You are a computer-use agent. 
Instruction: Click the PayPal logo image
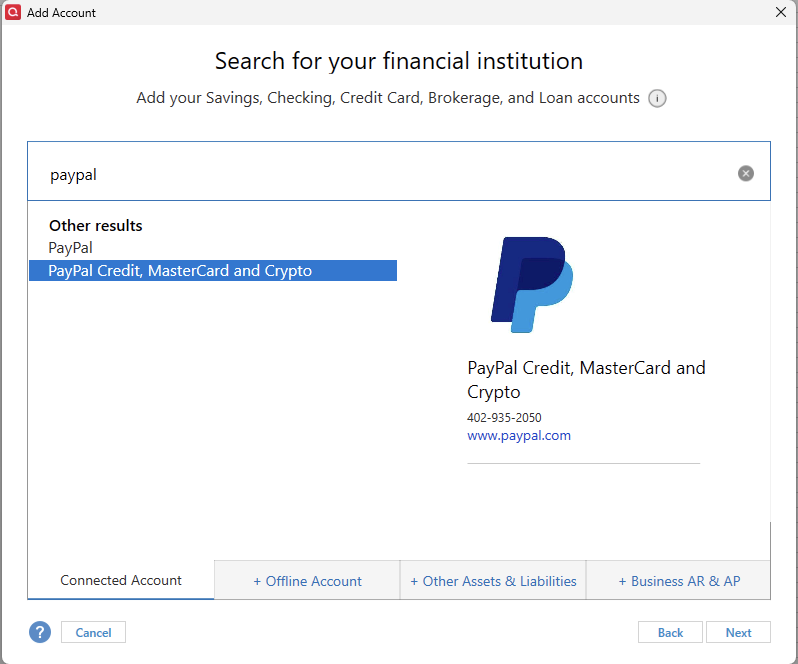tap(532, 284)
